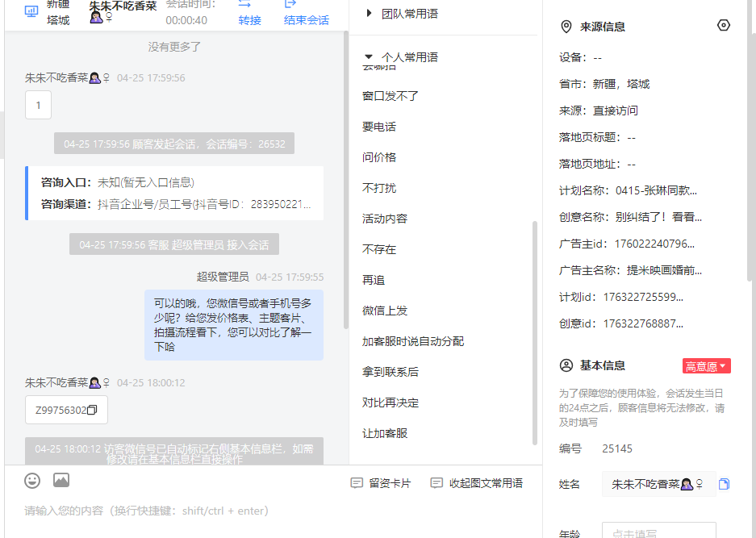Select the 问价格 quick phrase
This screenshot has height=538, width=756.
tap(379, 157)
